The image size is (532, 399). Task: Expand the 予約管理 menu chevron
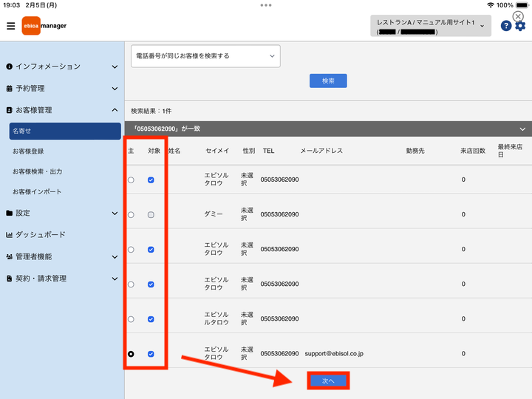tap(115, 89)
